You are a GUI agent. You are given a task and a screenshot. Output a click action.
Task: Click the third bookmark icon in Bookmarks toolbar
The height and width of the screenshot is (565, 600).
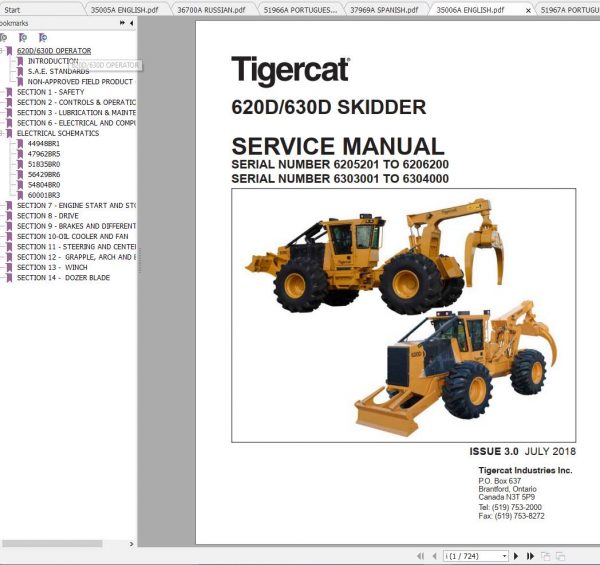43,37
